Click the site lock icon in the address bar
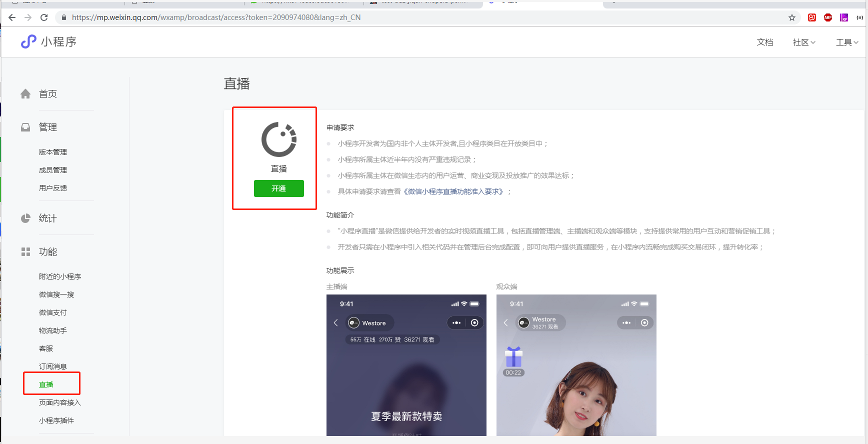 point(63,17)
